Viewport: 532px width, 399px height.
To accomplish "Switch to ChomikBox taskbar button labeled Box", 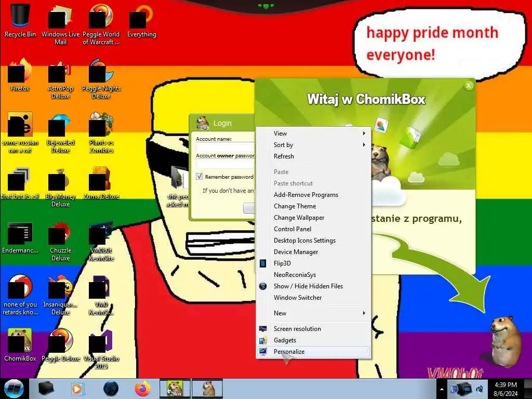I will pyautogui.click(x=175, y=389).
